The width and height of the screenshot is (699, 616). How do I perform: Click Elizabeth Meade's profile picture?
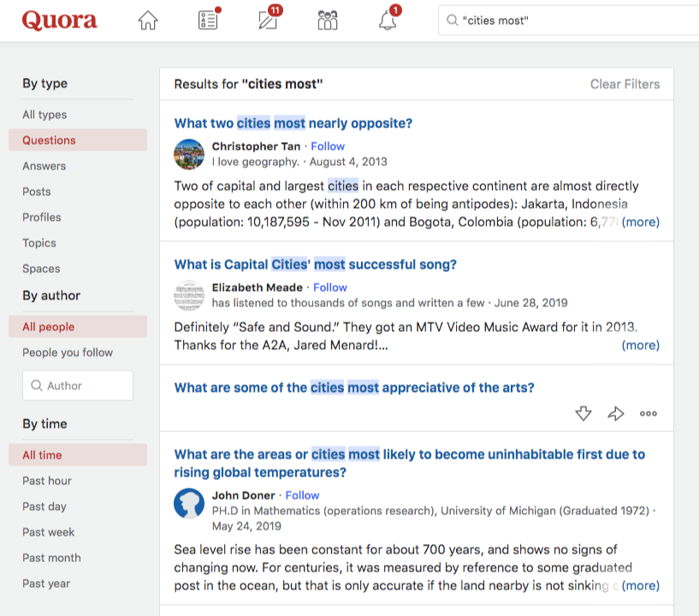click(189, 295)
